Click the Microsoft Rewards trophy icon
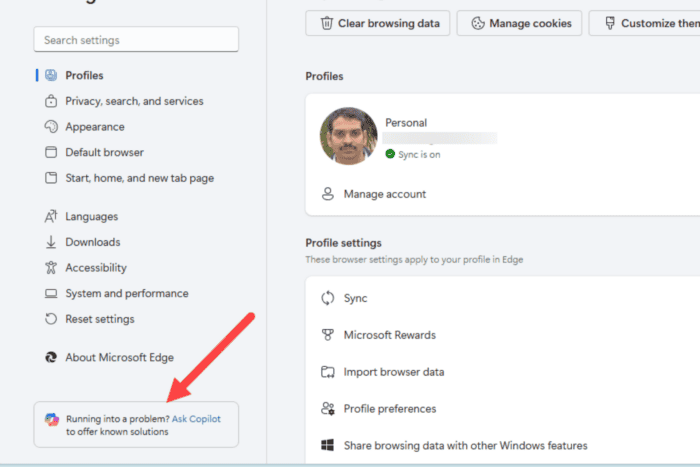This screenshot has width=700, height=467. coord(328,335)
